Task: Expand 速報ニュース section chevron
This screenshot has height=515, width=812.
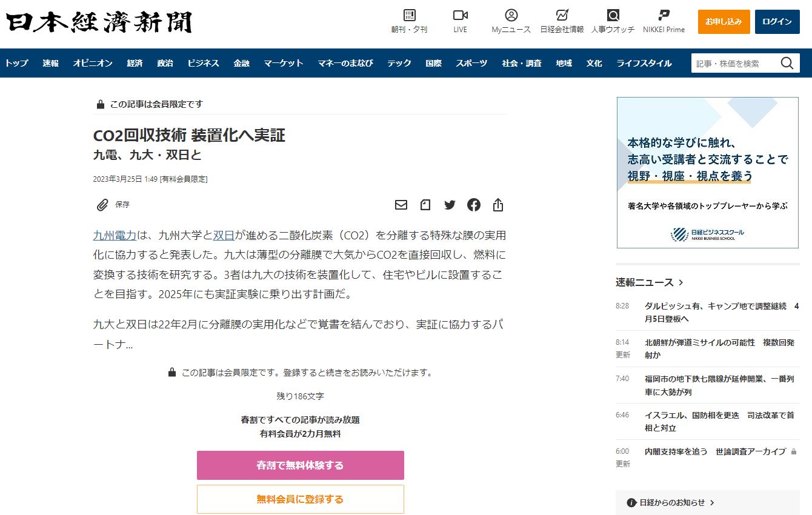Action: pos(681,282)
